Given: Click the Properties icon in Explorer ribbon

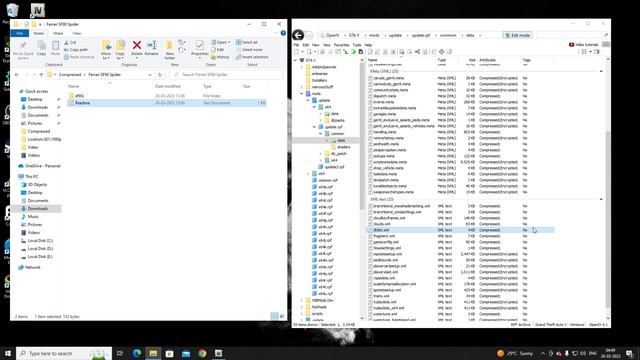Looking at the screenshot, I should (x=200, y=48).
